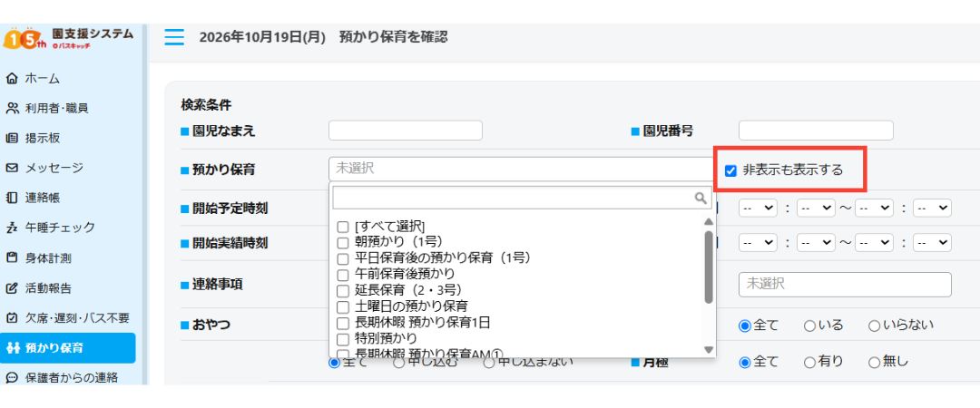Open 開始予定時刻 start minute dropdown
Screen dimensions: 980x408
[817, 208]
